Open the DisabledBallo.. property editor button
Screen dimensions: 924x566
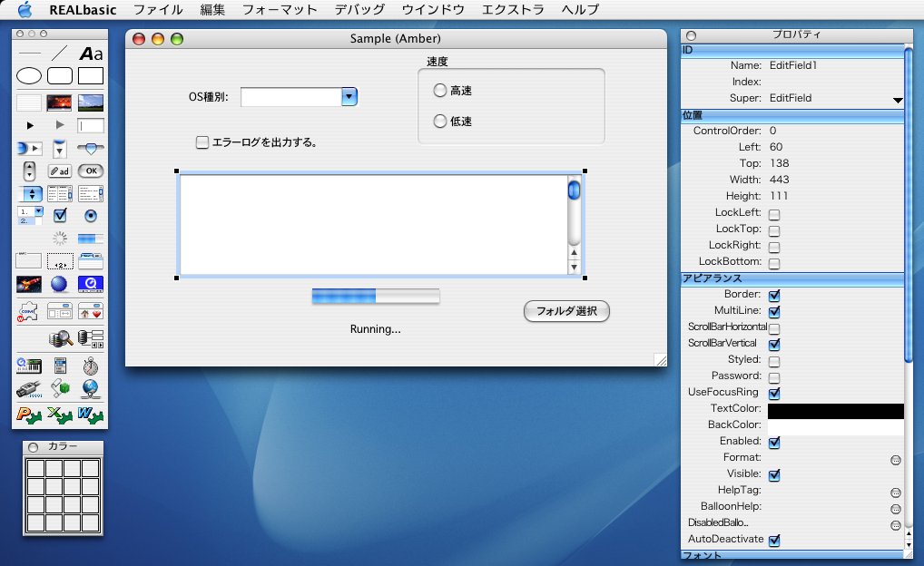tap(896, 525)
